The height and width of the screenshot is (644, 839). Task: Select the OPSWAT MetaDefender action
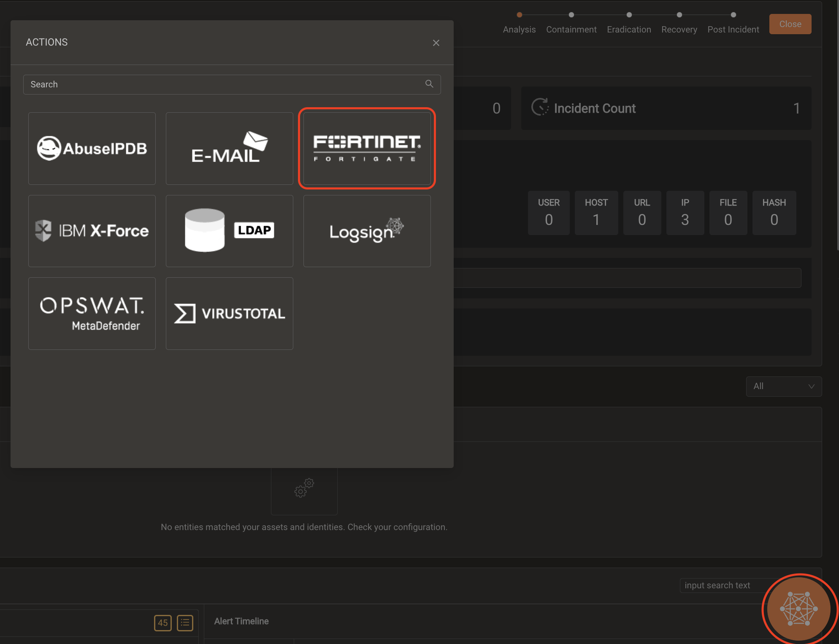(92, 314)
